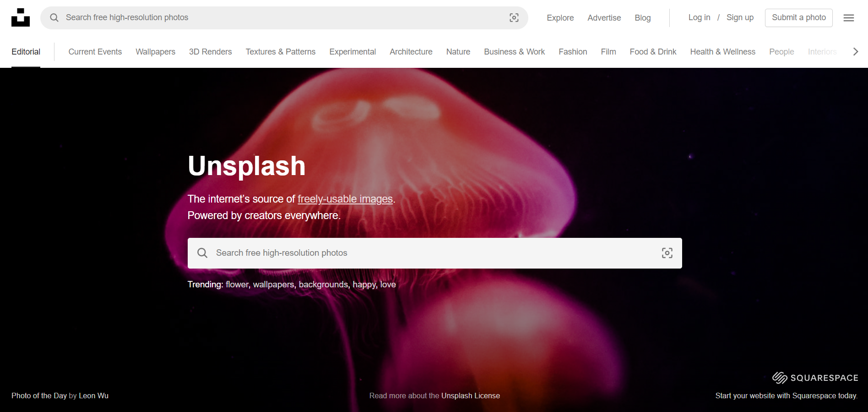Viewport: 868px width, 412px height.
Task: Click the trending term flower
Action: [x=237, y=285]
